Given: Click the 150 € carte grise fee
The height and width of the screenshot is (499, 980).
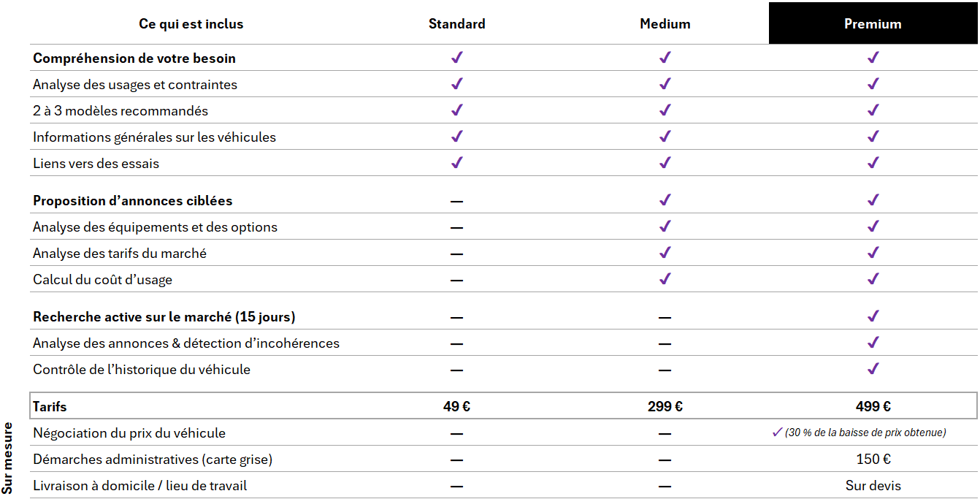Looking at the screenshot, I should point(873,460).
